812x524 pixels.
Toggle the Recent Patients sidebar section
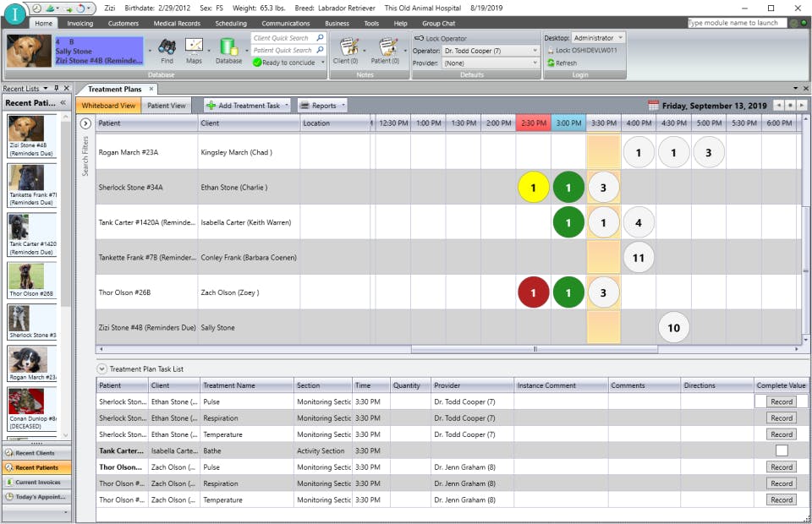tap(36, 467)
